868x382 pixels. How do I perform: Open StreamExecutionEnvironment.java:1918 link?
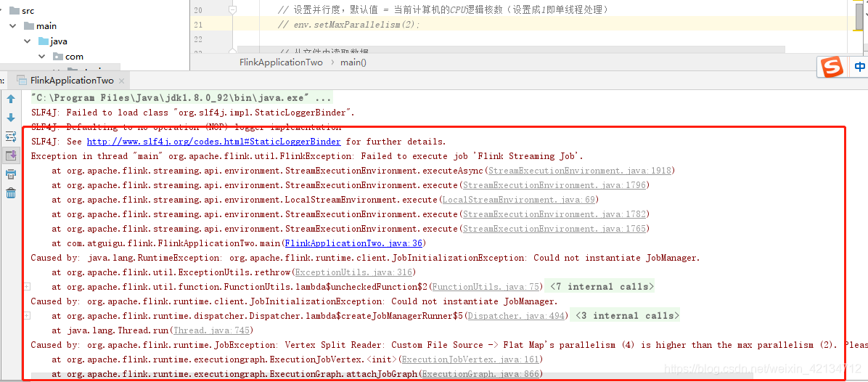click(580, 171)
